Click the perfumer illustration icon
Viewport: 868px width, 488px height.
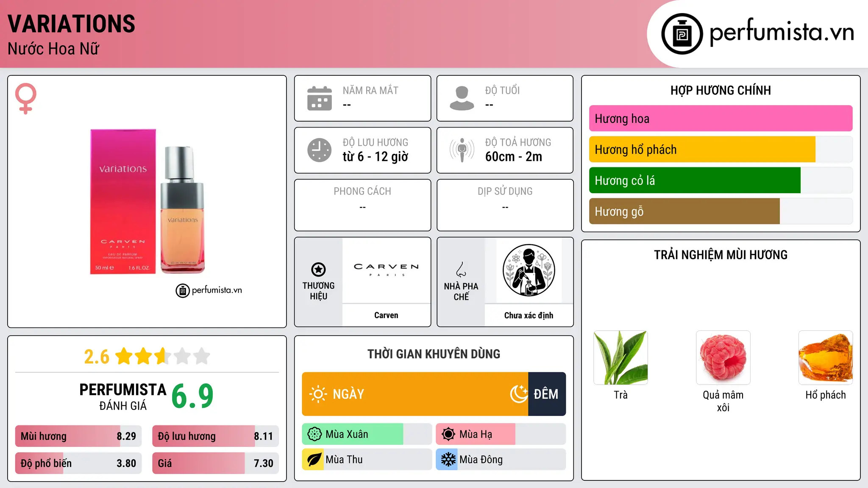(x=529, y=270)
